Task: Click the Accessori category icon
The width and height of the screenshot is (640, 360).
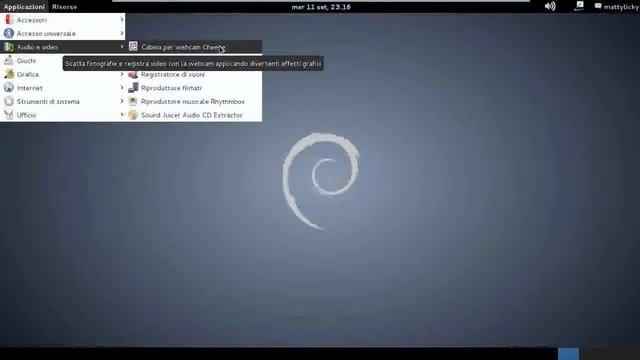Action: [x=9, y=20]
